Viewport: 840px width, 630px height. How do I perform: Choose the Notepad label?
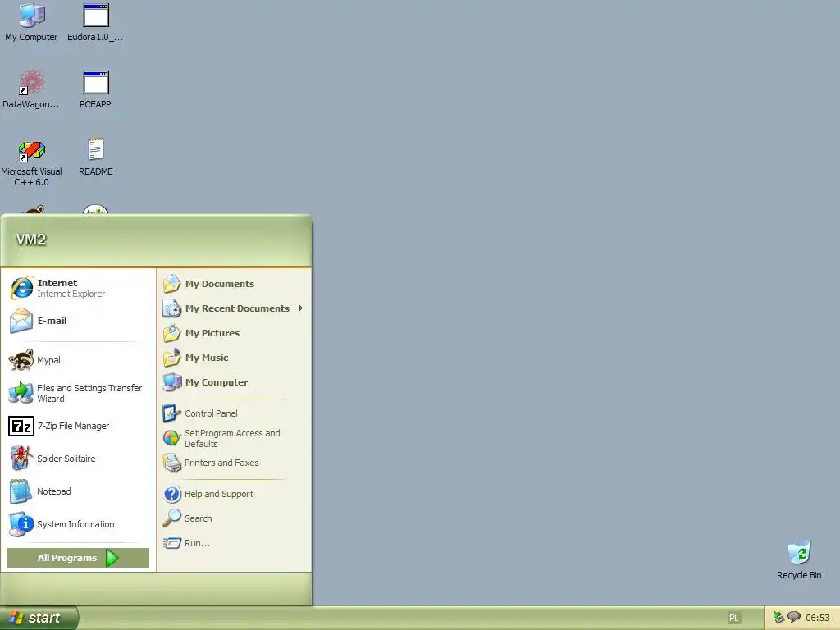53,491
